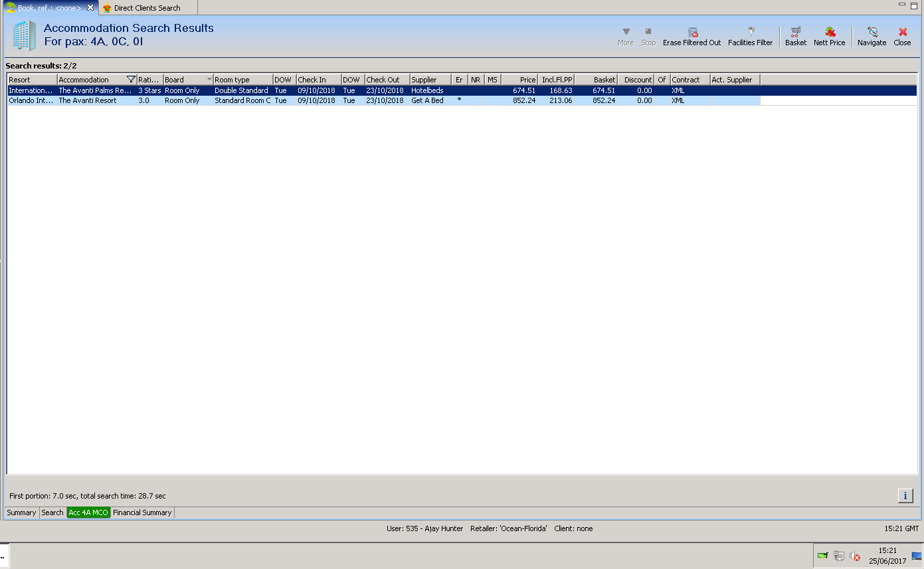
Task: Click the 3 Stars rating cell
Action: pyautogui.click(x=150, y=90)
